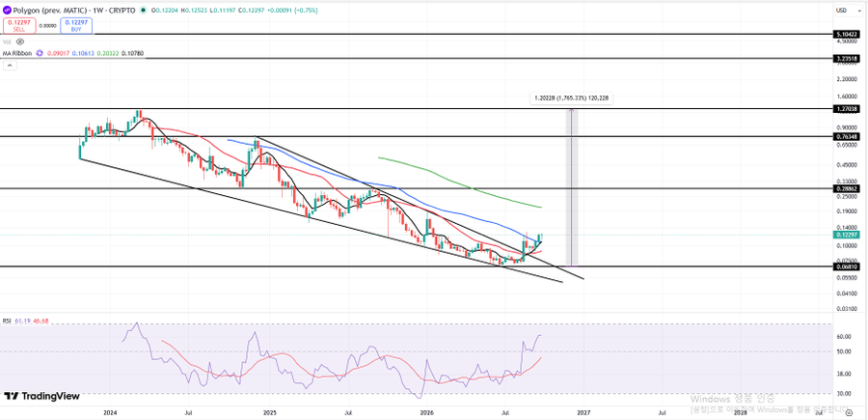Toggle Vol indicator visibility eye icon
The height and width of the screenshot is (420, 868).
click(x=20, y=42)
